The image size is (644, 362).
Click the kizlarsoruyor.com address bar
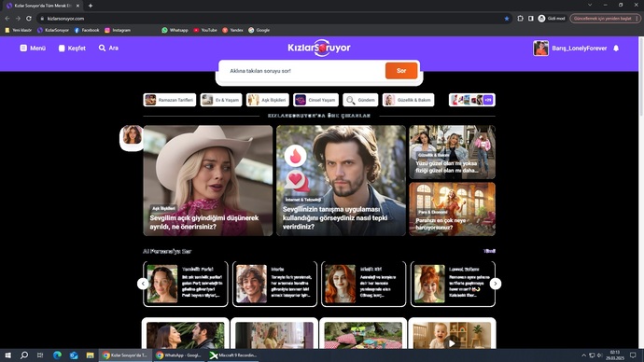pos(271,19)
